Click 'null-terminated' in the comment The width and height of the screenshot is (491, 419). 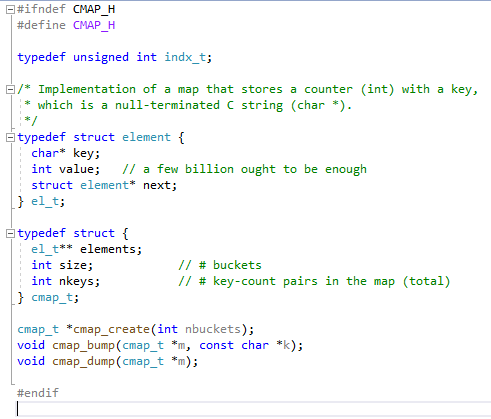[167, 105]
